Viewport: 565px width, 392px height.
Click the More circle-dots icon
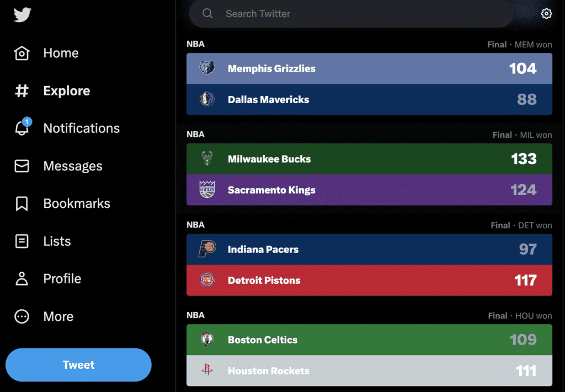tap(22, 316)
